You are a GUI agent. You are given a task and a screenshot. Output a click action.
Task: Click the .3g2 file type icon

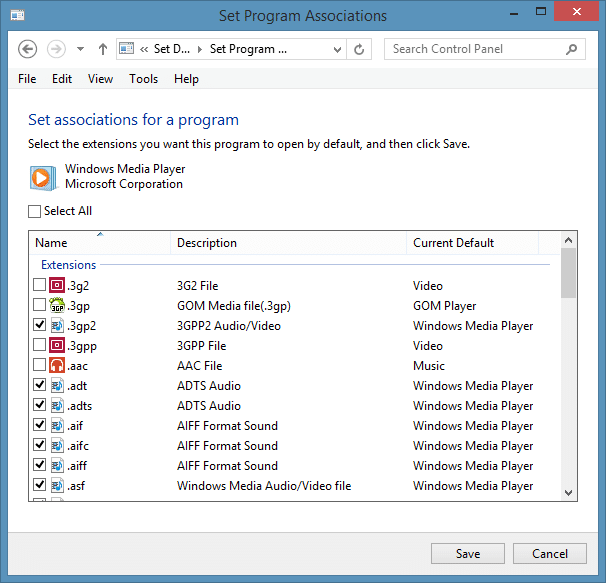pyautogui.click(x=57, y=285)
